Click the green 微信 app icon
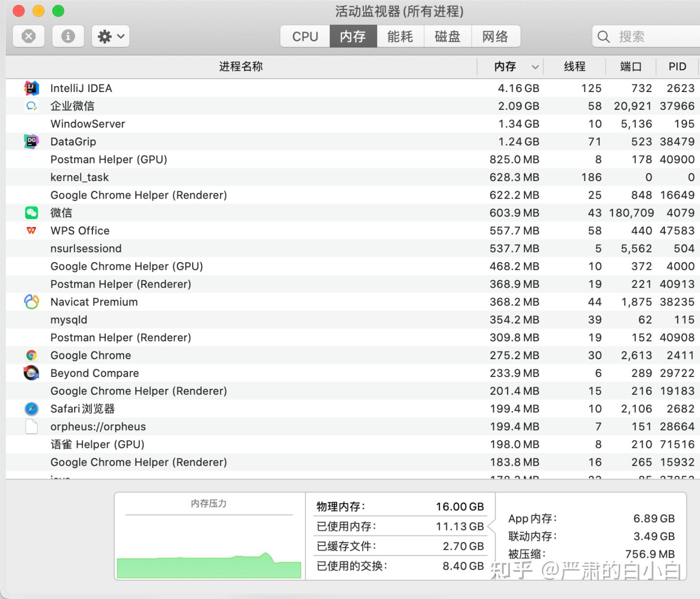The width and height of the screenshot is (700, 599). coord(32,213)
